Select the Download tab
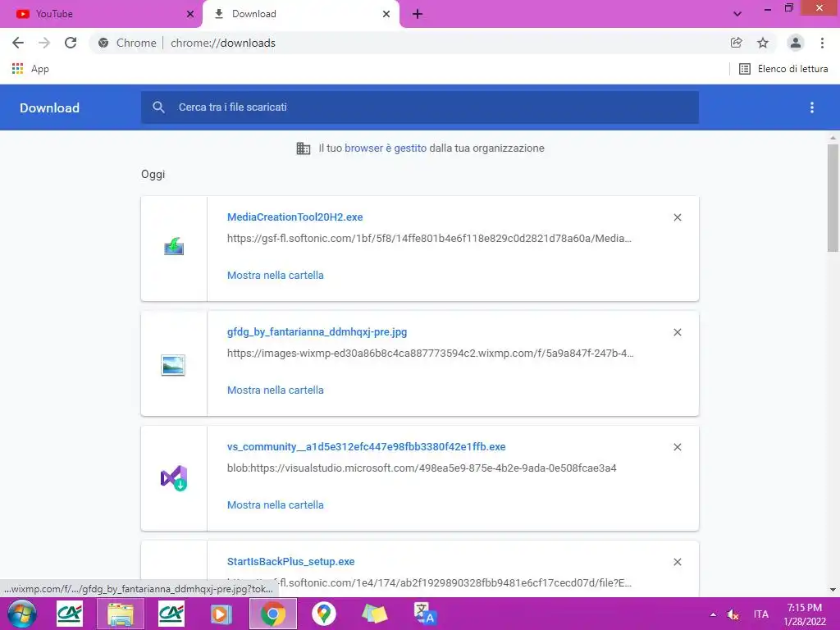Screen dimensions: 840x630 tap(300, 14)
